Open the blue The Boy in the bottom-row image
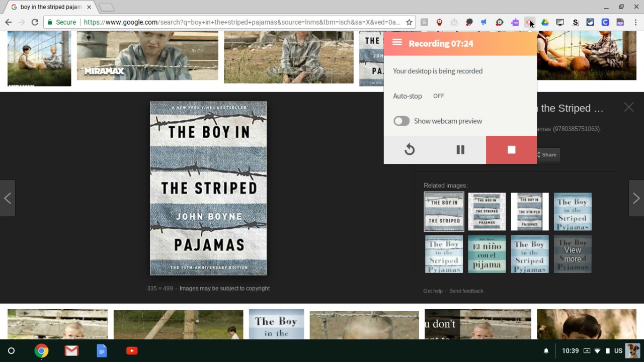This screenshot has width=644, height=362. pos(276,324)
